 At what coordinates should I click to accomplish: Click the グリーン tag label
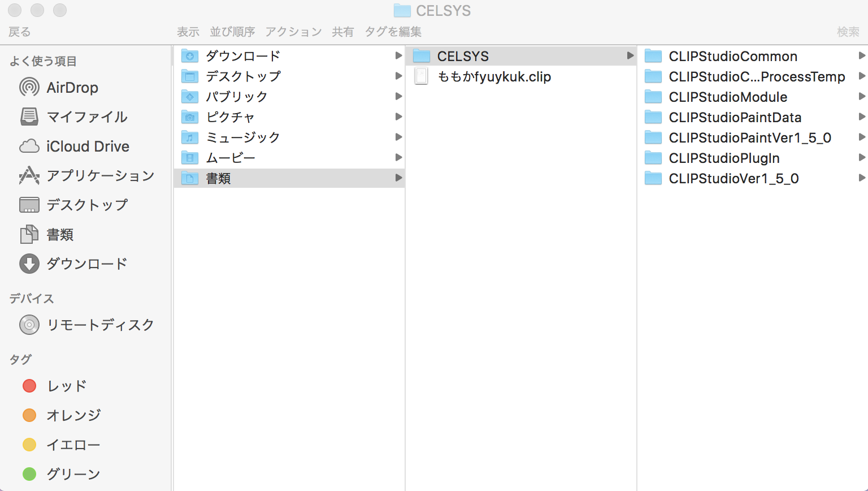coord(73,474)
